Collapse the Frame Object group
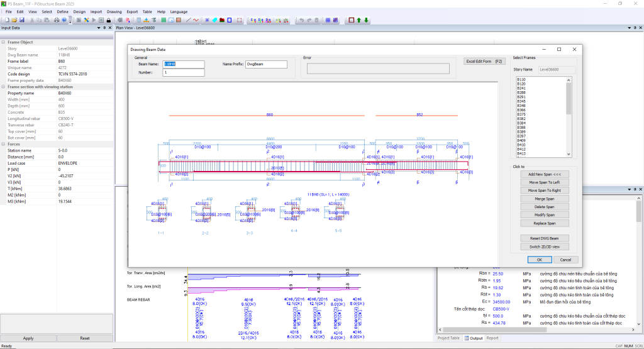The height and width of the screenshot is (349, 644). point(4,42)
